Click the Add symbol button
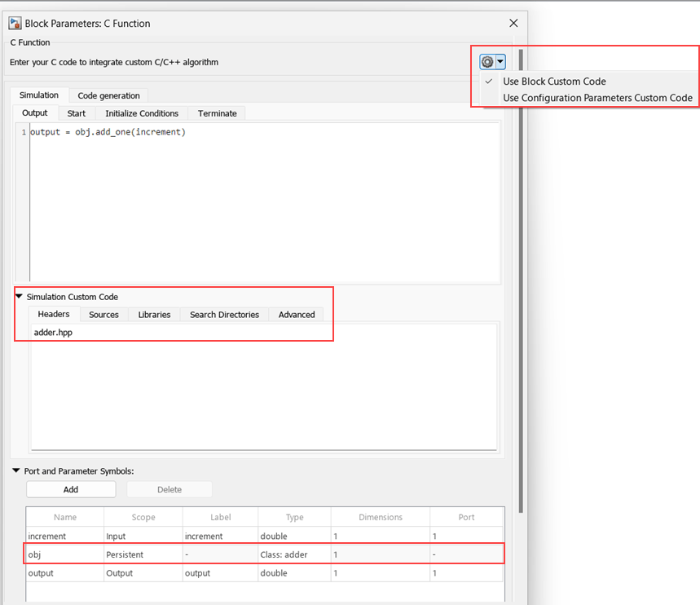Screen dimensions: 700x605 71,489
